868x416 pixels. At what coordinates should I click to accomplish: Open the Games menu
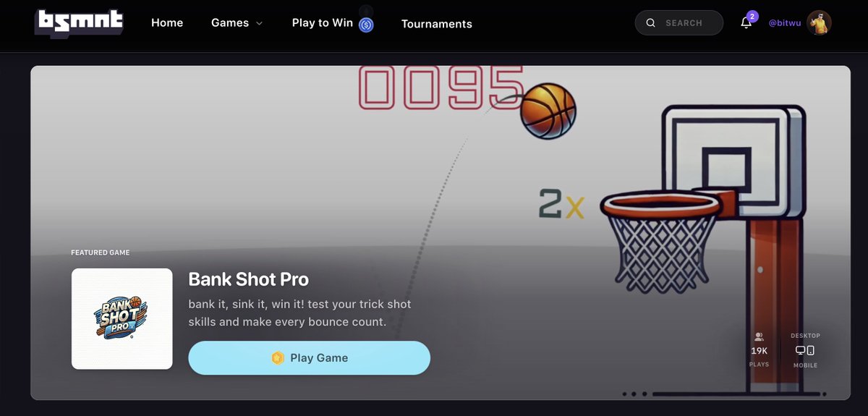click(x=230, y=23)
